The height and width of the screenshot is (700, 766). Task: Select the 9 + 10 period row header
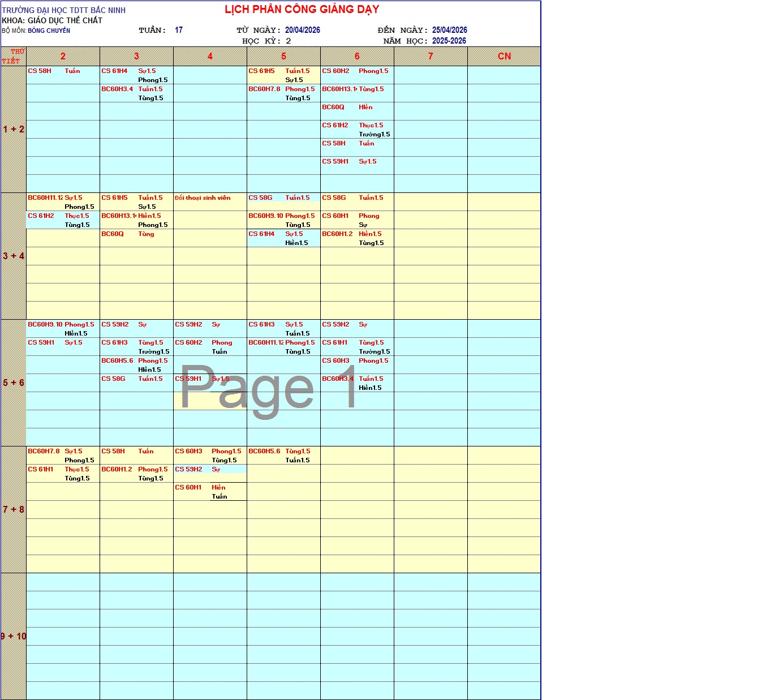tap(14, 636)
